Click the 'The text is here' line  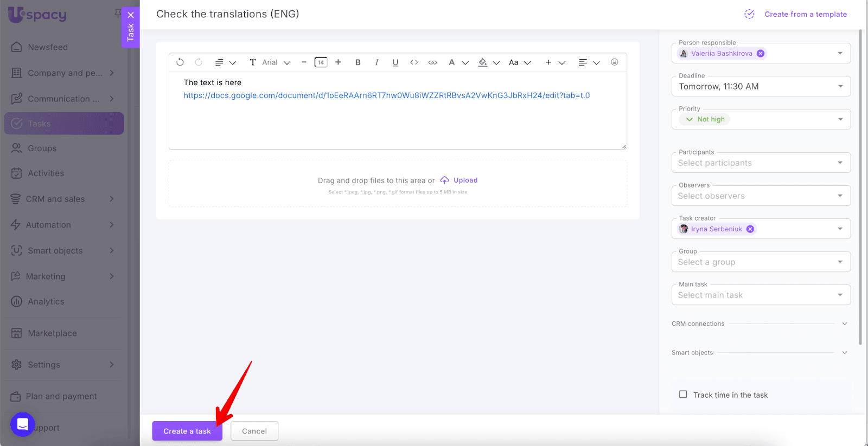tap(213, 82)
